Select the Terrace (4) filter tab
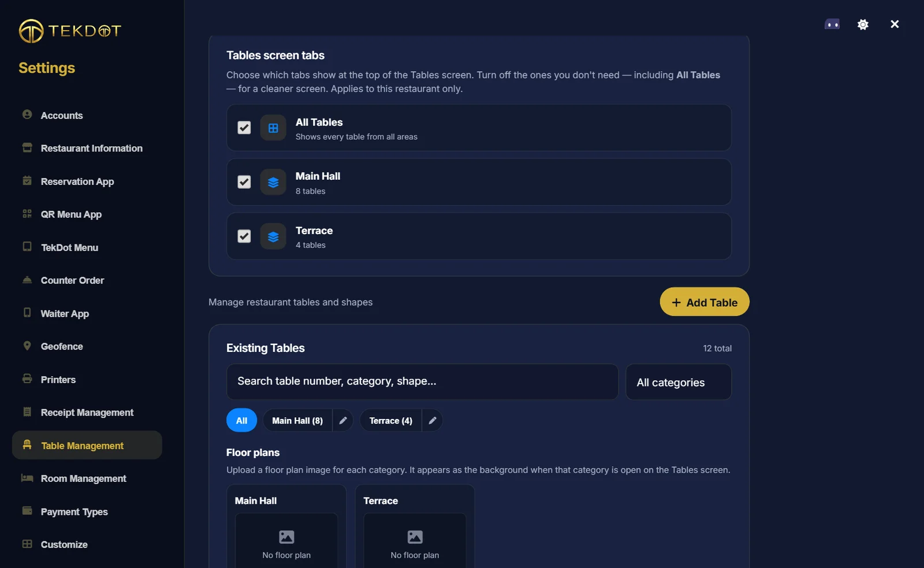 point(391,421)
